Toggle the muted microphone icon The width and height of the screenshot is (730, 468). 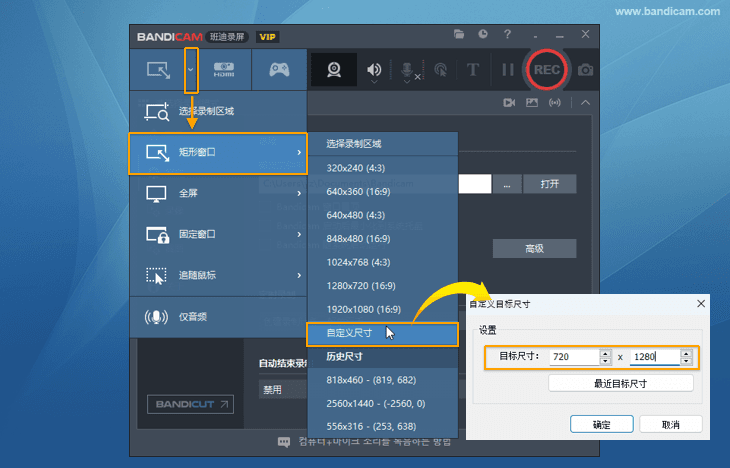point(408,70)
